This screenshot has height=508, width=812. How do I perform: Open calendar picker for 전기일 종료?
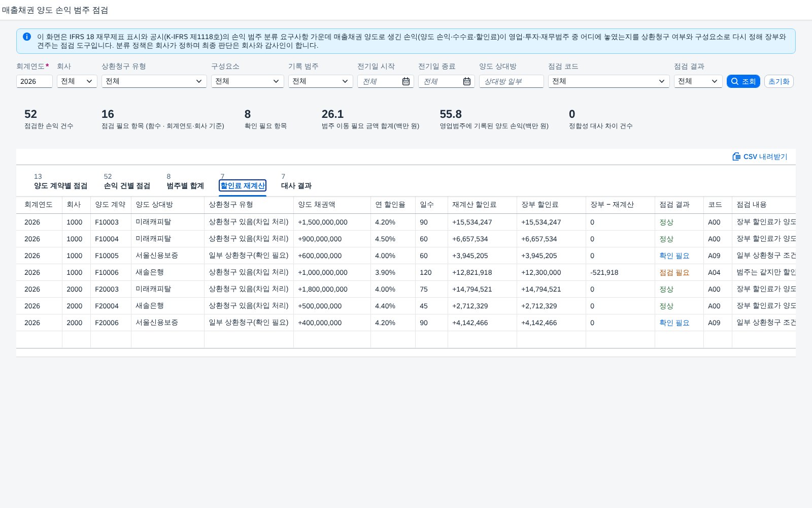click(467, 81)
